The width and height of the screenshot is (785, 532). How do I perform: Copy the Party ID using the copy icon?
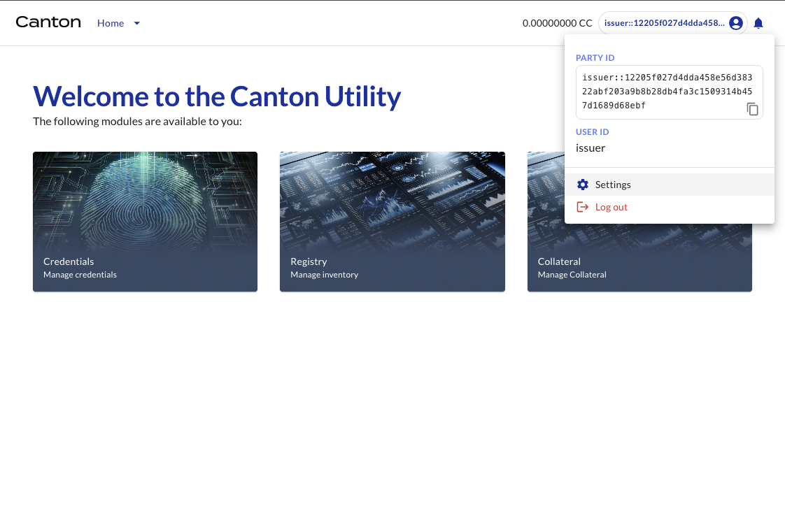pyautogui.click(x=753, y=109)
